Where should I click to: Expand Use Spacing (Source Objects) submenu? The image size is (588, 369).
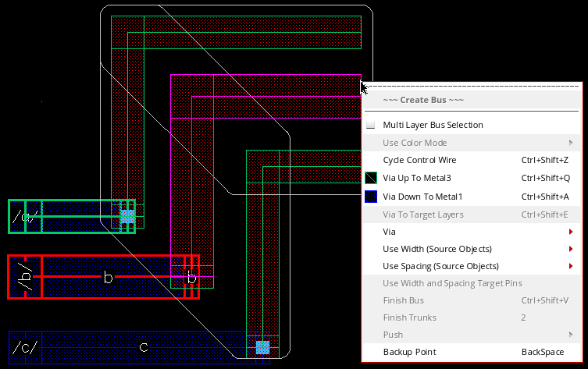click(571, 266)
